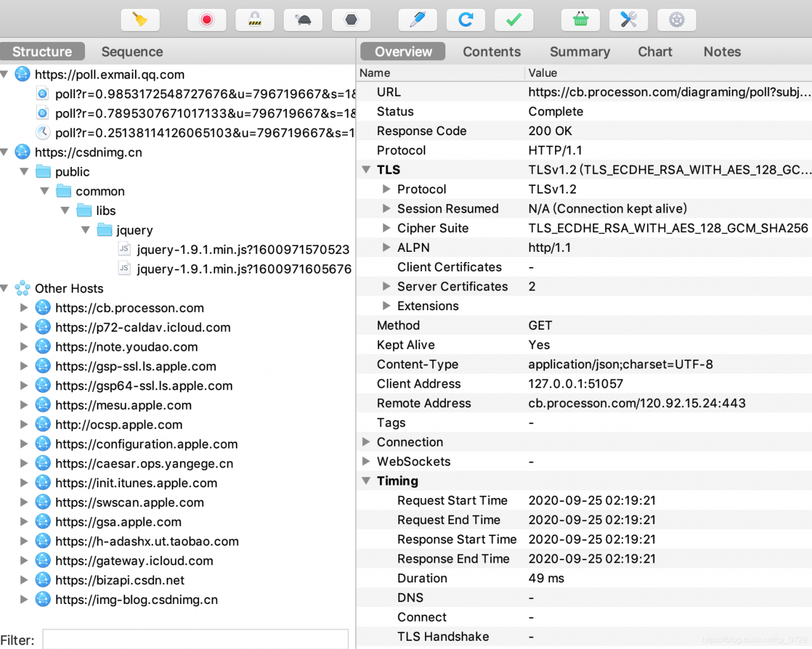This screenshot has width=812, height=649.
Task: Click the globe icon for https://gsa.apple.com
Action: [43, 521]
